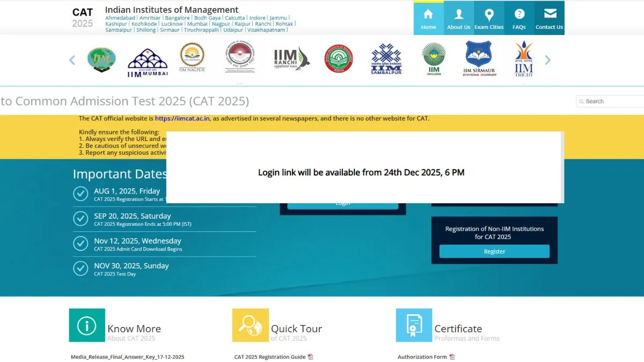
Task: Advance logo carousel with right arrow
Action: coord(547,60)
